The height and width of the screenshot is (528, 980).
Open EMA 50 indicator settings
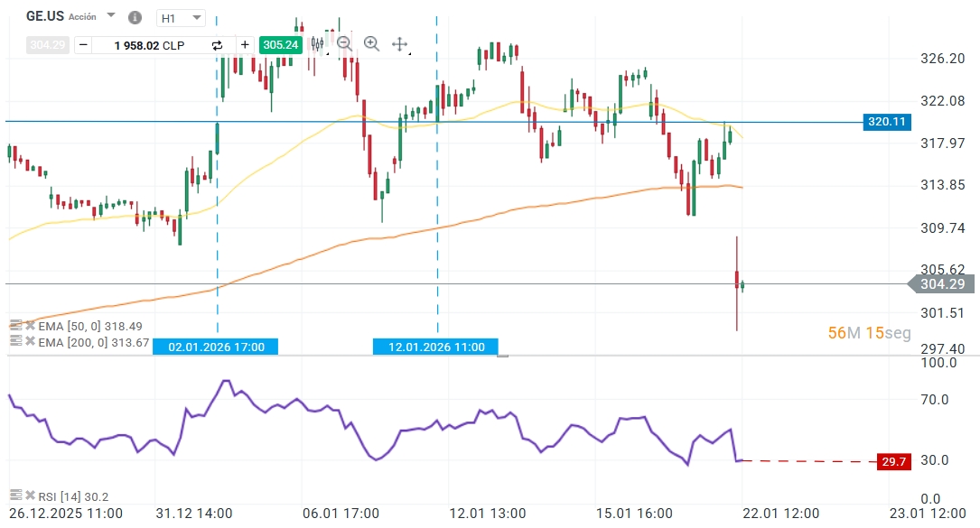pos(15,326)
